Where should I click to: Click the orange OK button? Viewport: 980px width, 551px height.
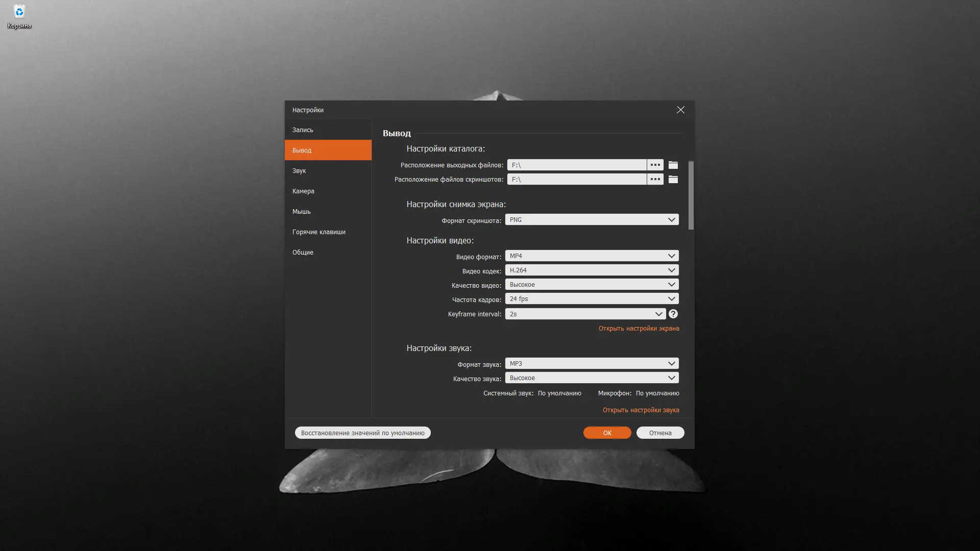pos(607,433)
